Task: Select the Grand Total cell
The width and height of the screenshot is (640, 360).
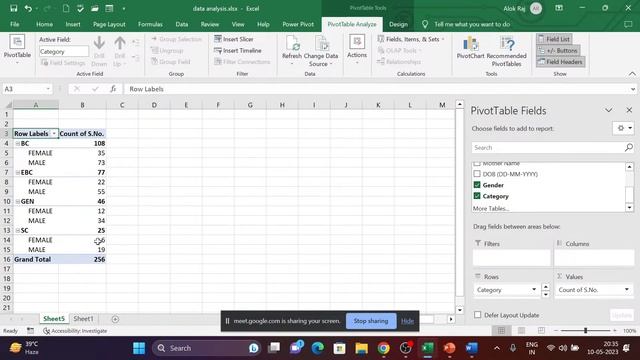Action: click(36, 259)
